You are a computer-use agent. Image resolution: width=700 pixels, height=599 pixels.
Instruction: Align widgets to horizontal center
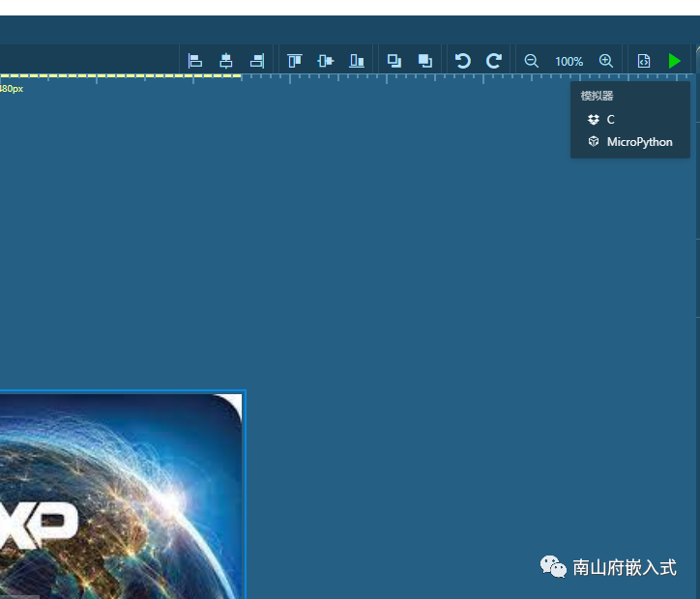click(226, 61)
